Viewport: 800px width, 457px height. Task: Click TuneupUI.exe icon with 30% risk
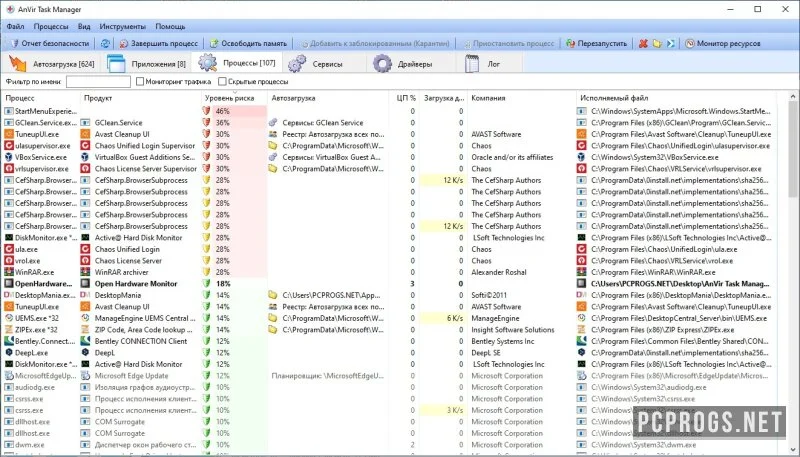click(9, 134)
